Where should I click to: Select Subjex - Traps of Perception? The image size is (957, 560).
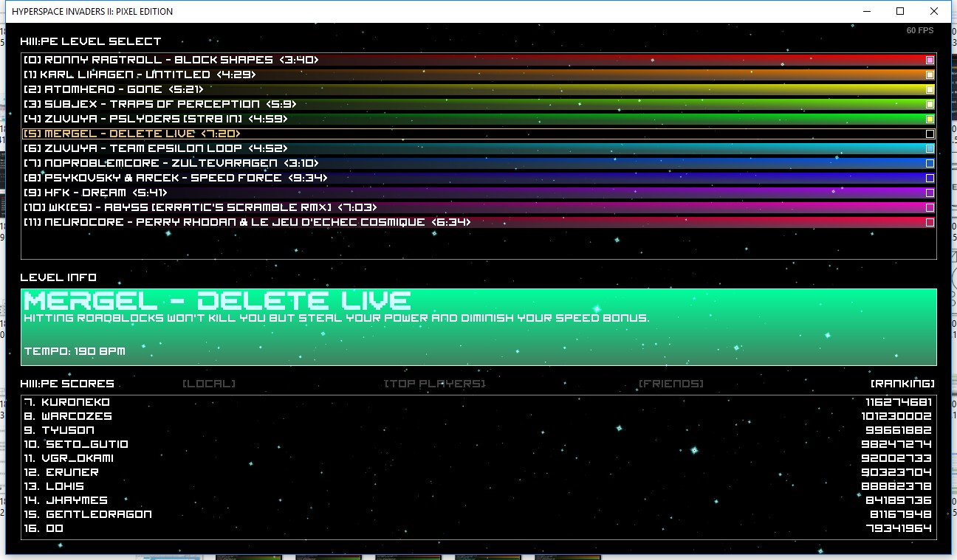coord(159,104)
